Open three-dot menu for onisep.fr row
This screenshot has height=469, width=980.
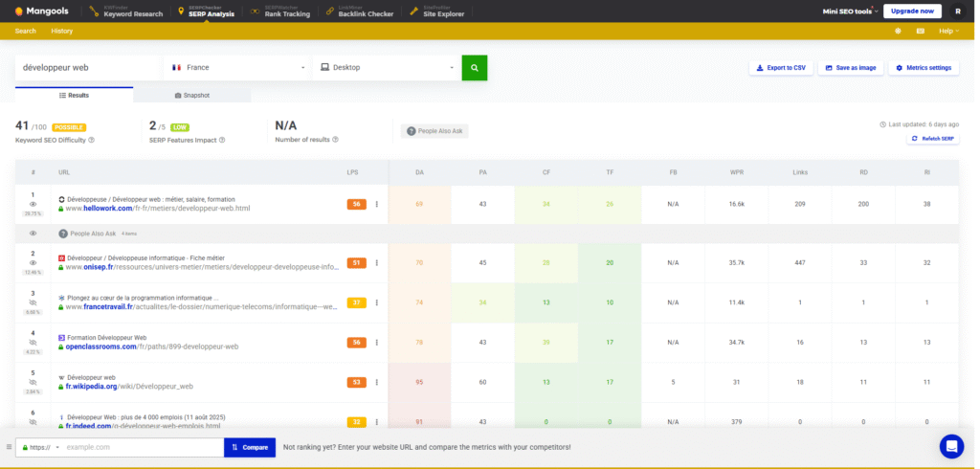tap(376, 262)
